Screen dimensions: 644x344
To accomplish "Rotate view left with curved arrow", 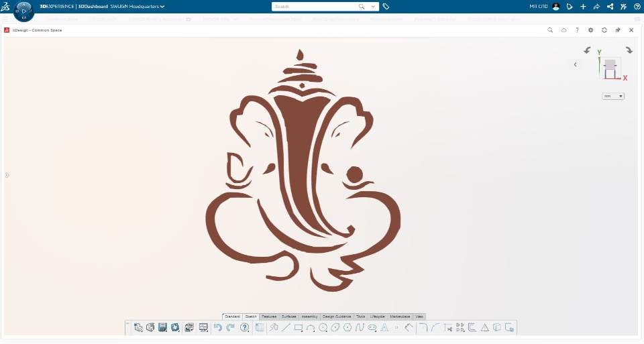I will [x=588, y=50].
